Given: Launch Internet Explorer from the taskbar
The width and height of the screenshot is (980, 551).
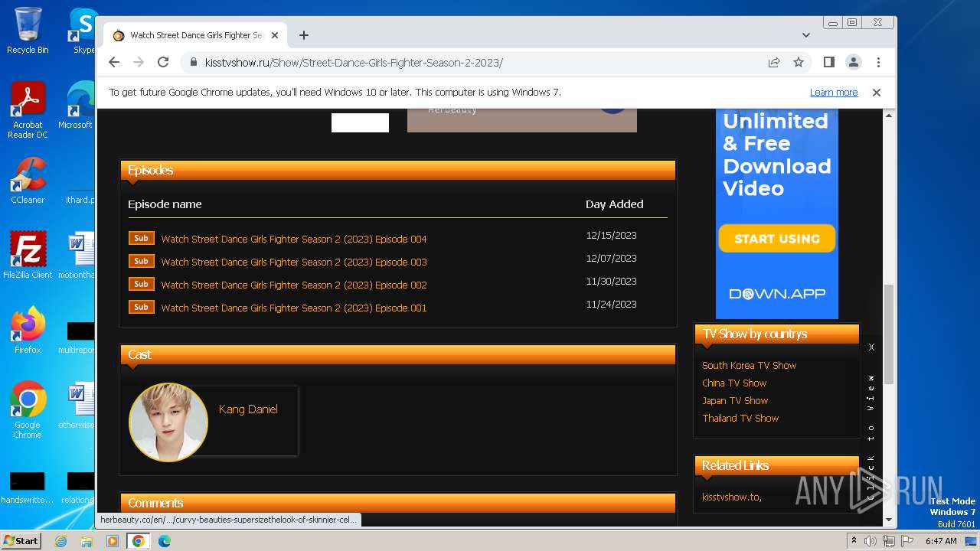Looking at the screenshot, I should (61, 541).
